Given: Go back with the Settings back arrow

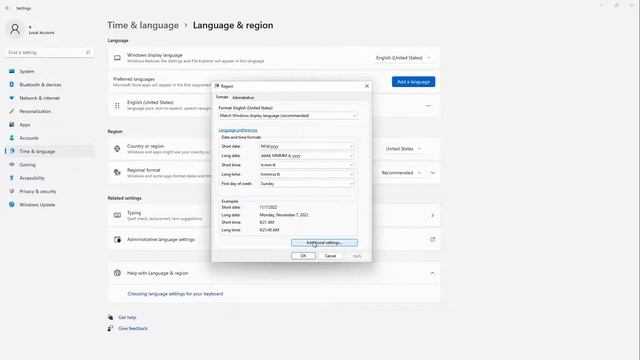Looking at the screenshot, I should [7, 8].
